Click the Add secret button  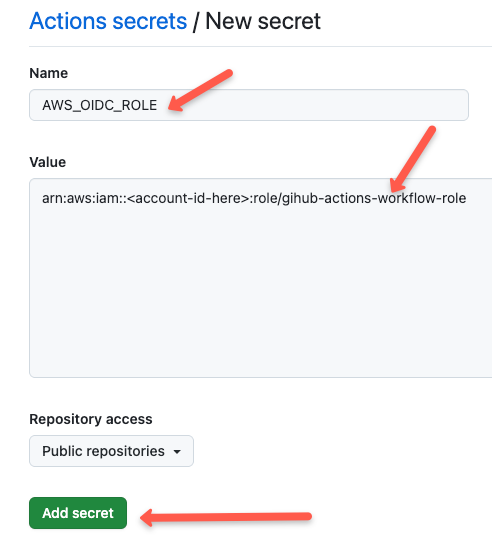point(78,513)
